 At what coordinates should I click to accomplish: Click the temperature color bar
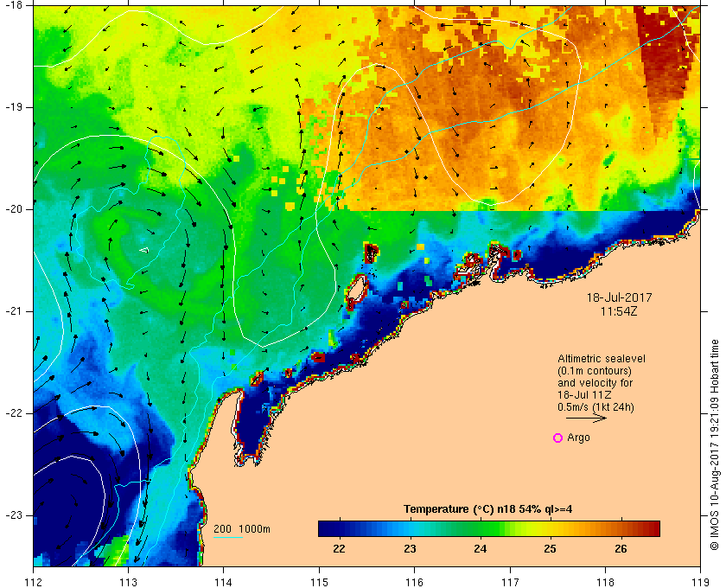489,528
